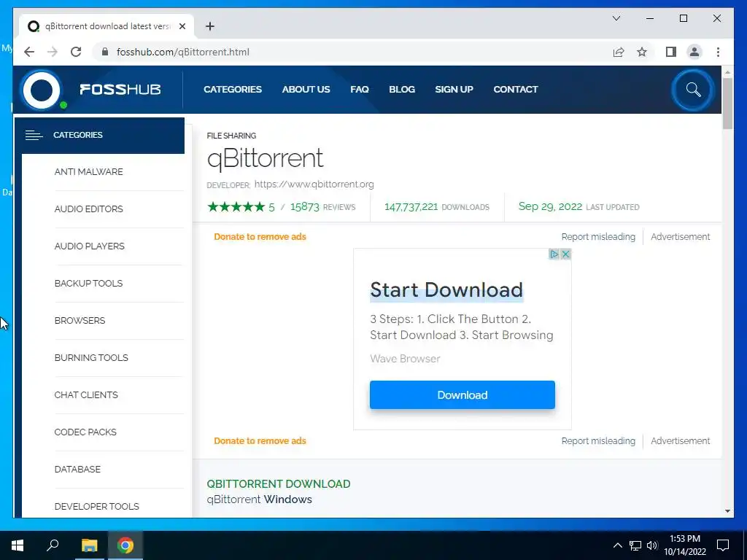Viewport: 747px width, 560px height.
Task: Open the notification center icon
Action: pos(723,545)
